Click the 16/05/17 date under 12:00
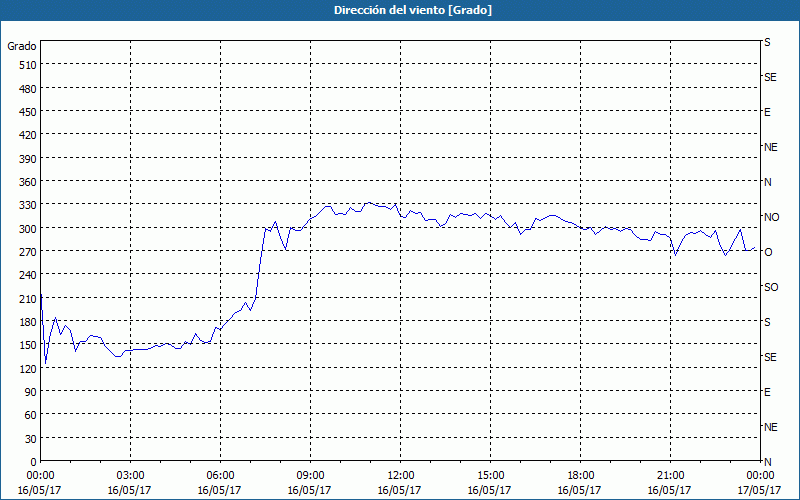Image resolution: width=800 pixels, height=500 pixels. [401, 491]
